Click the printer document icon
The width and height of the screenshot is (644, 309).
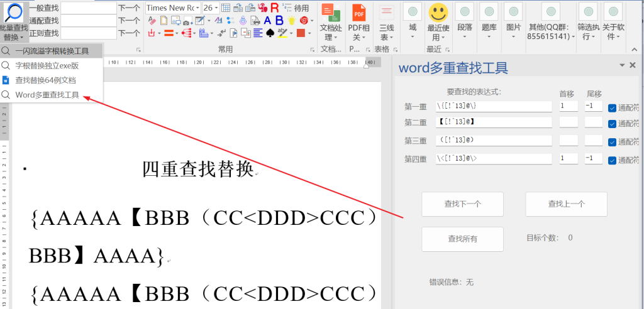click(x=255, y=20)
